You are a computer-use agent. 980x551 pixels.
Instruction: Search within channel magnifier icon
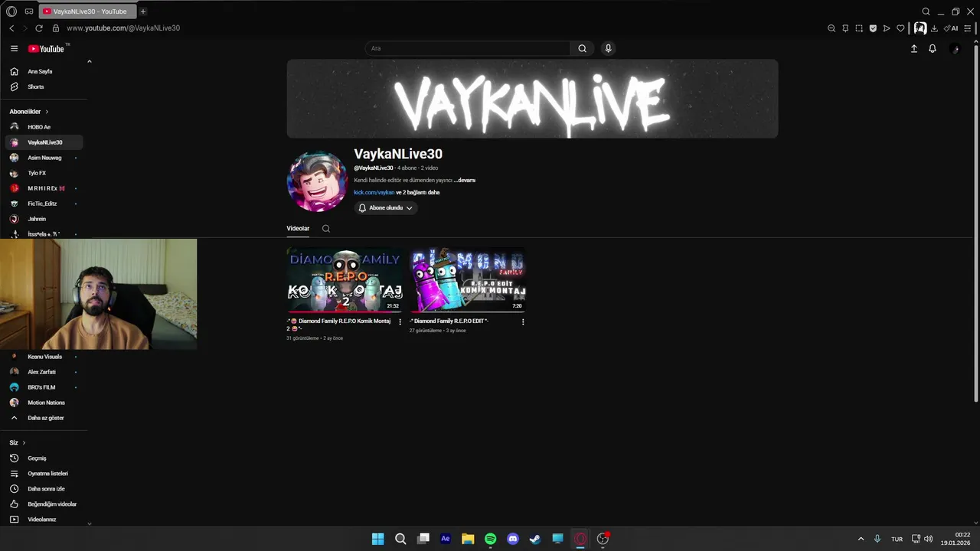pos(326,228)
